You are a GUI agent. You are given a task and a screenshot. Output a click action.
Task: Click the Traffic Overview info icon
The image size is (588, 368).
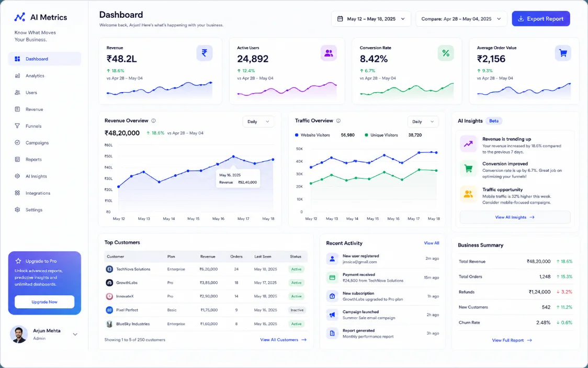point(338,121)
